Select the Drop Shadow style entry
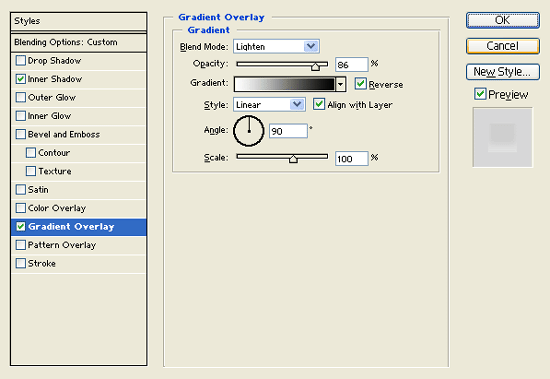 click(54, 61)
